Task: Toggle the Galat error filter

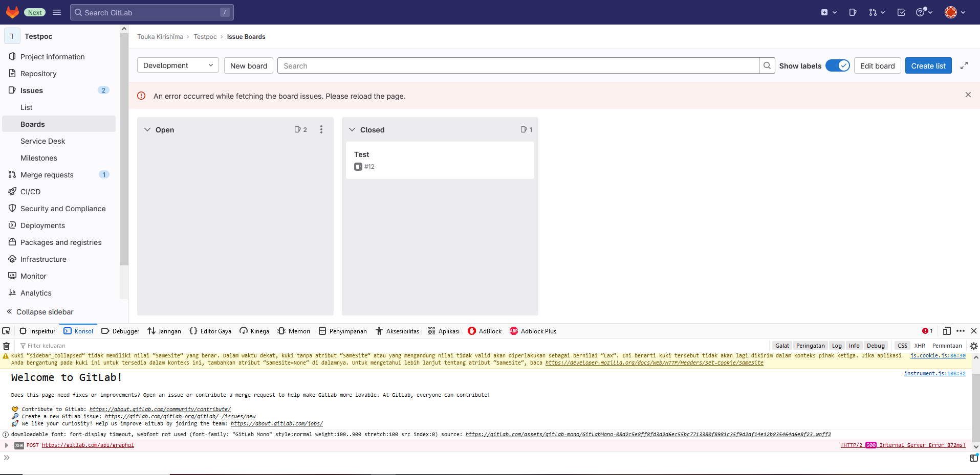Action: point(782,346)
